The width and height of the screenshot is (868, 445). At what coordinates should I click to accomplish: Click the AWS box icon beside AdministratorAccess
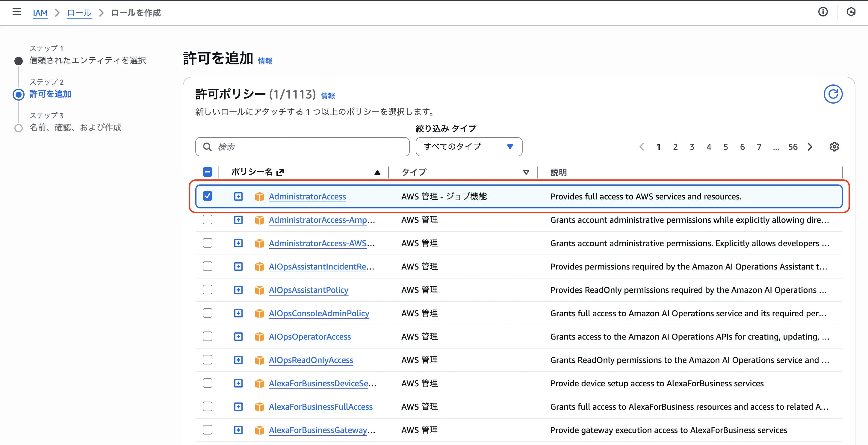pos(259,196)
